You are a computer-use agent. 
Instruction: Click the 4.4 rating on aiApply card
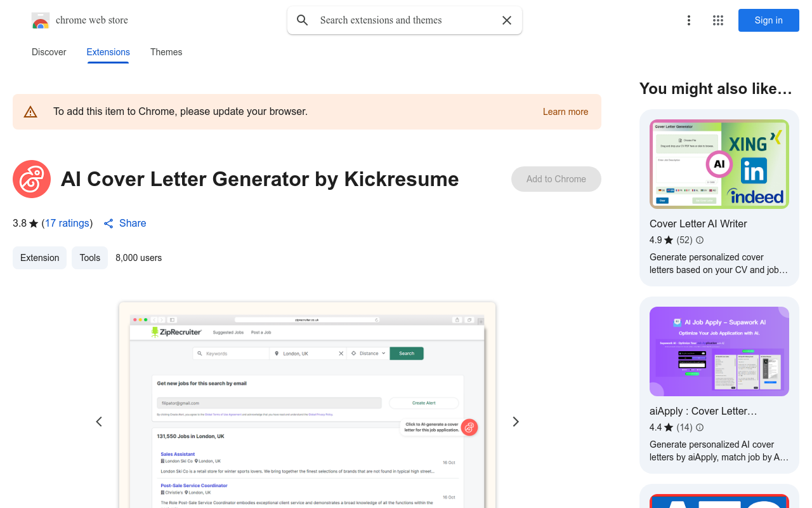(x=661, y=427)
